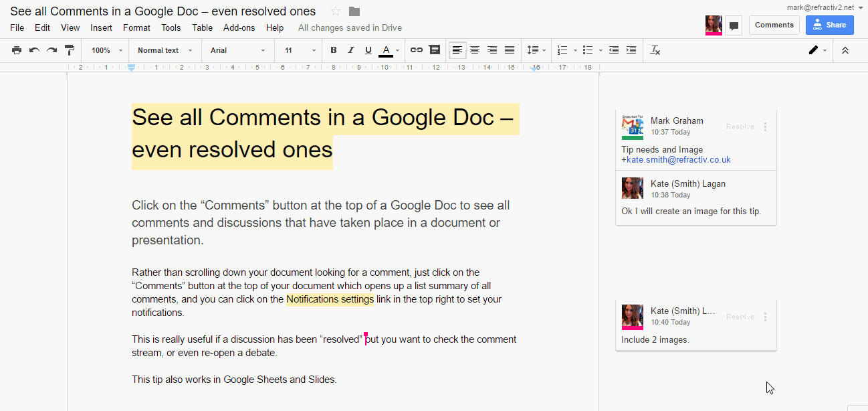
Task: Insert a comment via toolbar icon
Action: [435, 50]
